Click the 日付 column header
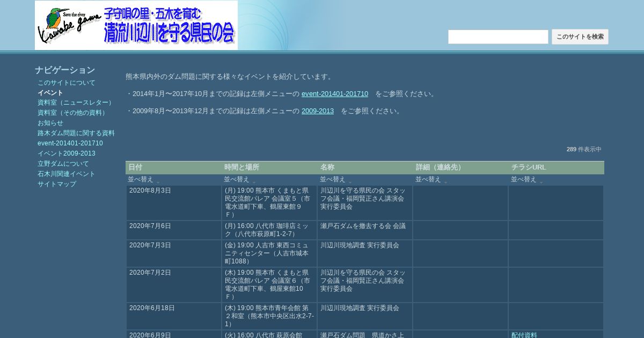This screenshot has width=644, height=338. pos(173,167)
